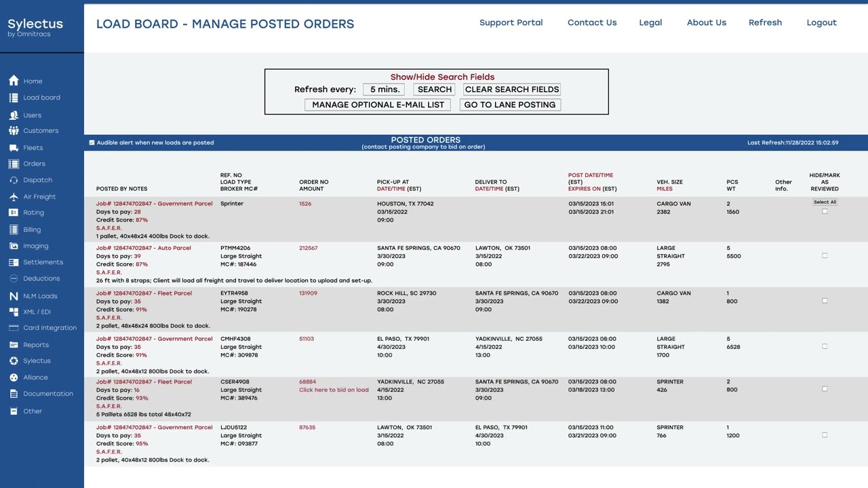Open the About Us menu item

pyautogui.click(x=707, y=22)
